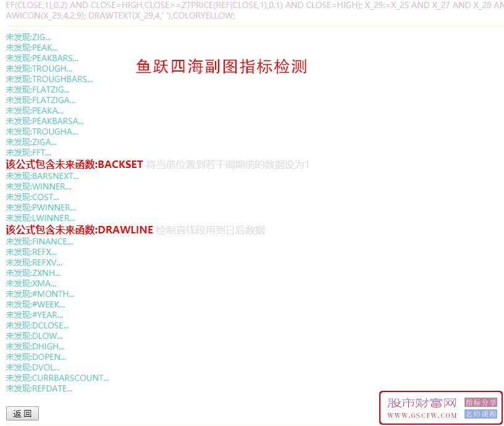Select the 未发现:TROUGH... line

point(39,69)
